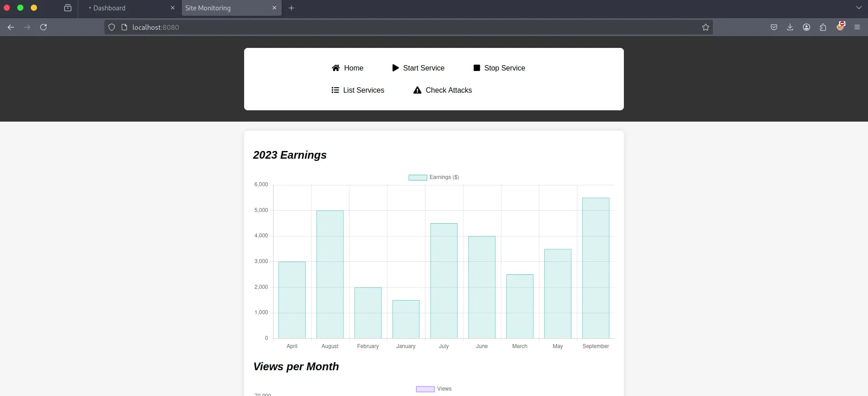Screen dimensions: 868x396
Task: Click the 6,000 y-axis label
Action: tap(261, 184)
